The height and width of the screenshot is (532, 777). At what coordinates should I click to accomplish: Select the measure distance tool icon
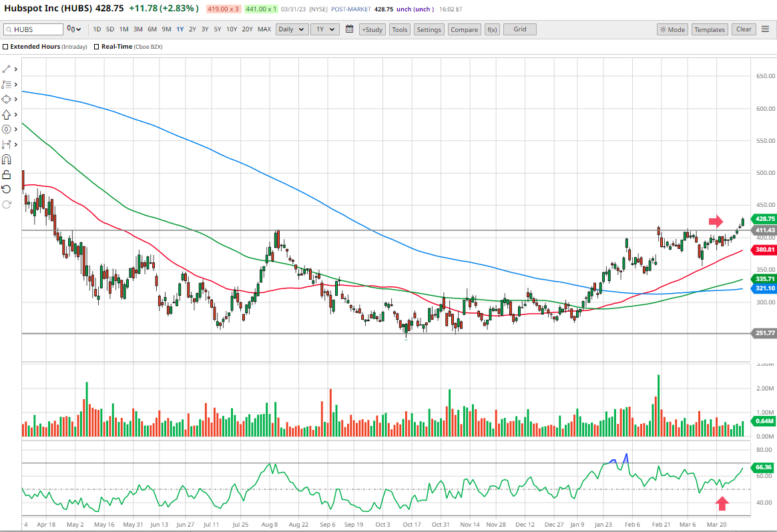click(x=7, y=144)
